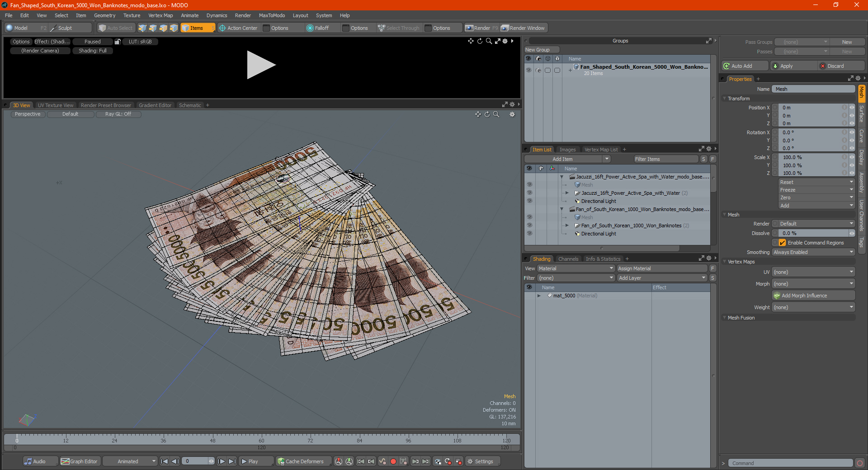Toggle visibility of first Directional Light
Image resolution: width=868 pixels, height=470 pixels.
[529, 201]
